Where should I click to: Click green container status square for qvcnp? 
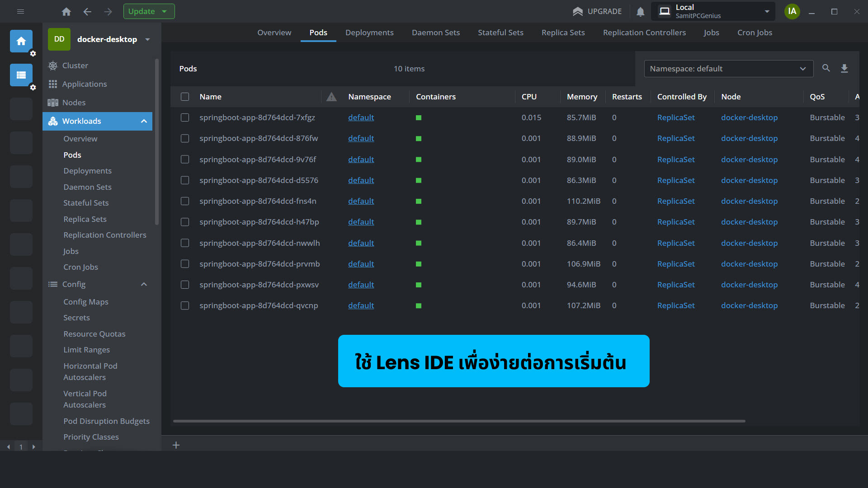(419, 306)
